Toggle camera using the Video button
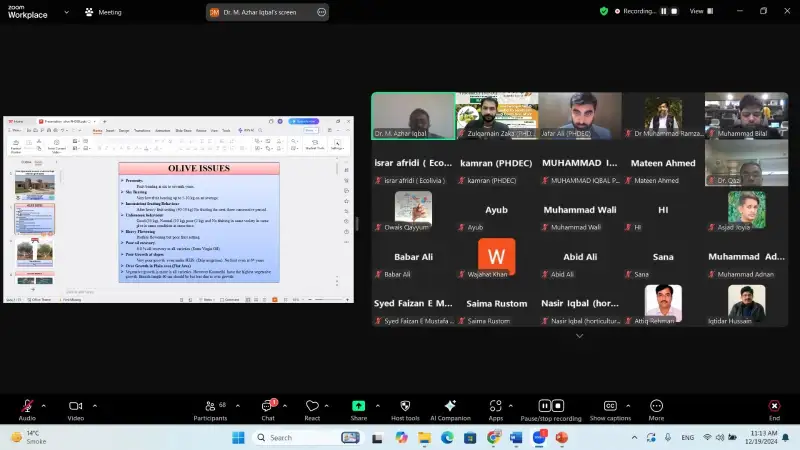This screenshot has height=450, width=800. point(75,405)
